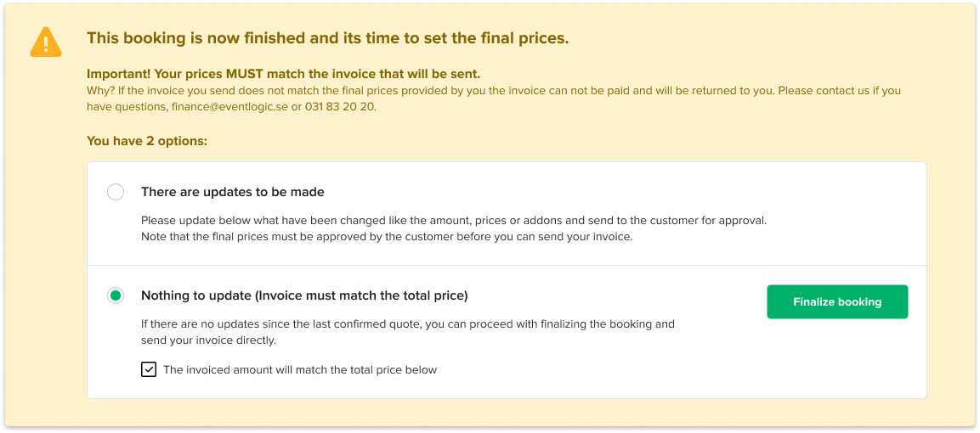This screenshot has width=980, height=433.
Task: Click the "If there are no updates since" description
Action: pos(408,324)
